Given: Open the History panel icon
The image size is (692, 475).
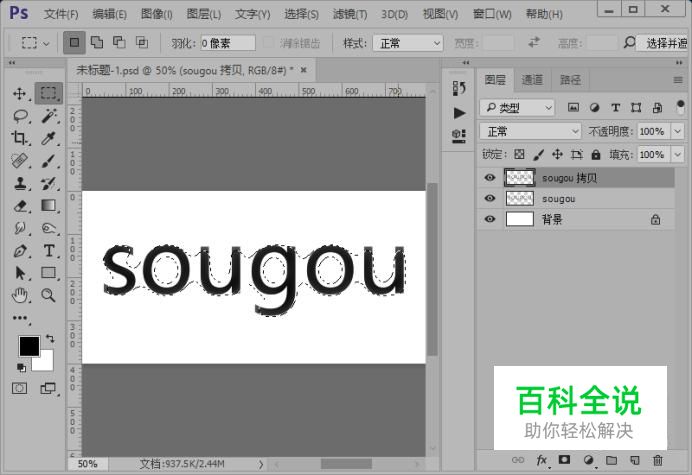Looking at the screenshot, I should [459, 88].
